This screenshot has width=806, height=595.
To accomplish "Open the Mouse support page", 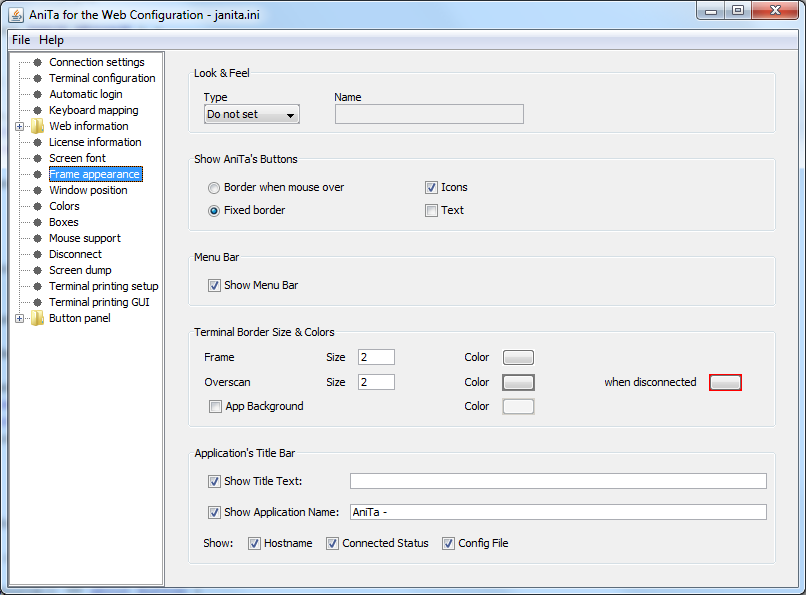I will [x=85, y=238].
